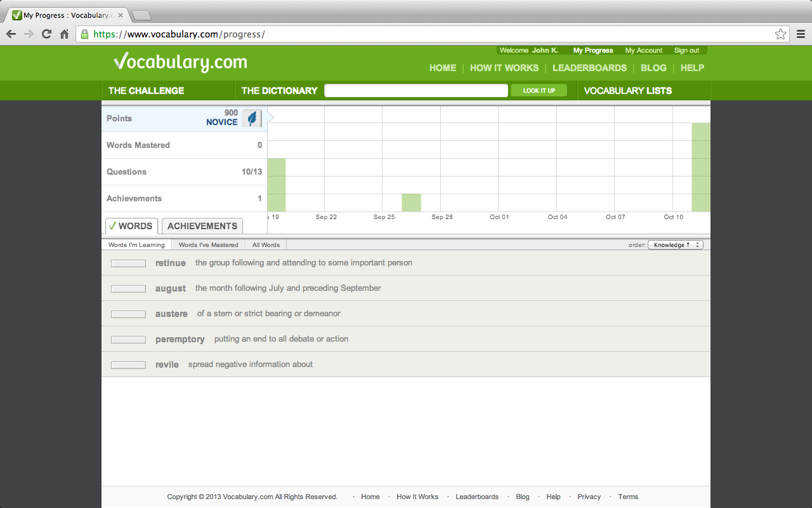The height and width of the screenshot is (508, 812).
Task: Click the progress bar beside peremptory
Action: [x=128, y=340]
